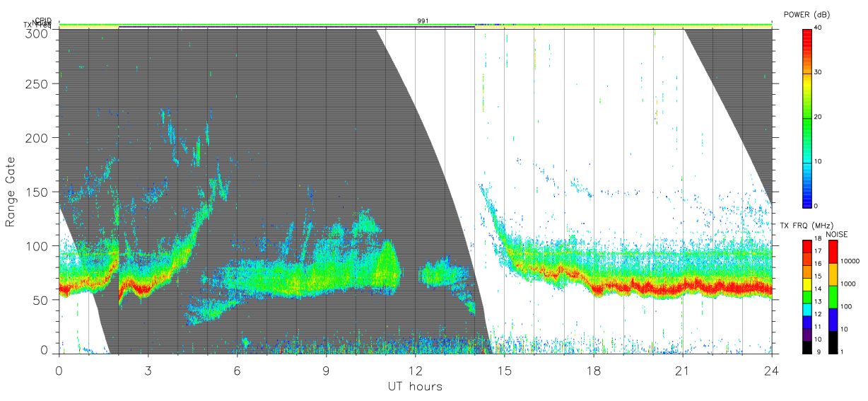Click the "1000" tick on the NOISE legend
The image size is (868, 401).
pyautogui.click(x=847, y=284)
